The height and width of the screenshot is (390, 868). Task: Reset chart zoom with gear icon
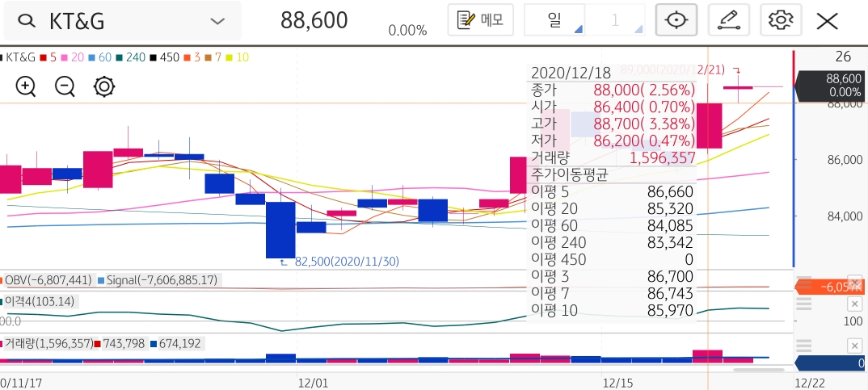tap(104, 87)
